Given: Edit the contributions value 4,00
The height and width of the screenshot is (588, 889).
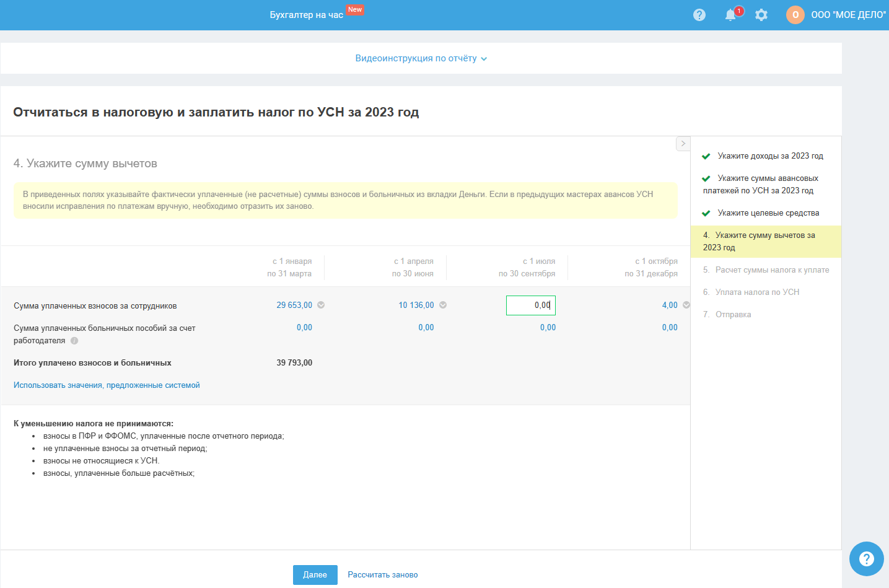Looking at the screenshot, I should [x=670, y=305].
